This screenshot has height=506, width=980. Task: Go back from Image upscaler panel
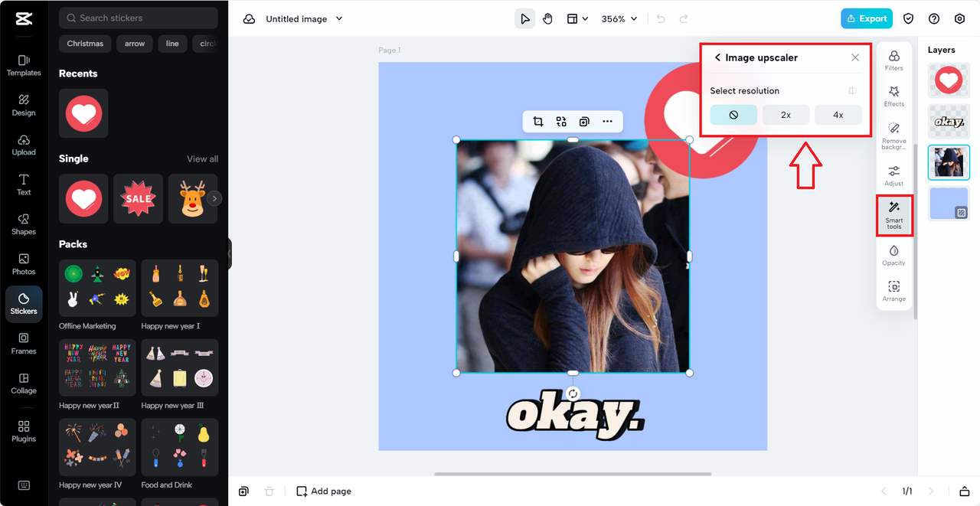717,57
